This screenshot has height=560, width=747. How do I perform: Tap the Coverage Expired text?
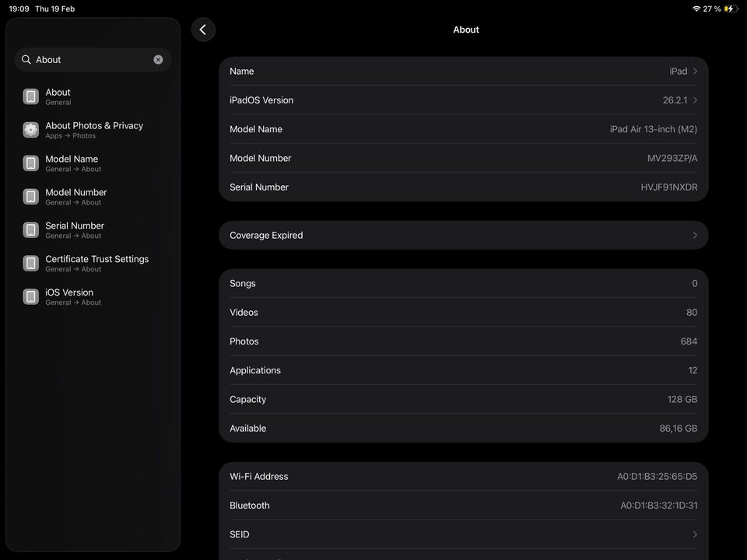coord(266,235)
